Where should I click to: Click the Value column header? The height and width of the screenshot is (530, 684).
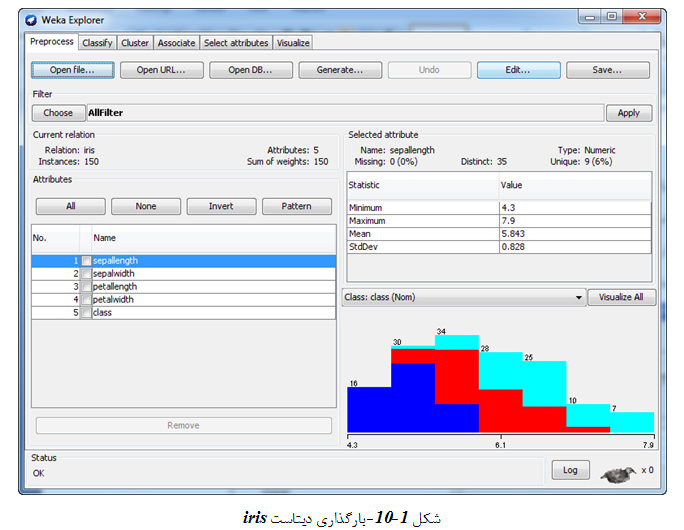point(575,186)
